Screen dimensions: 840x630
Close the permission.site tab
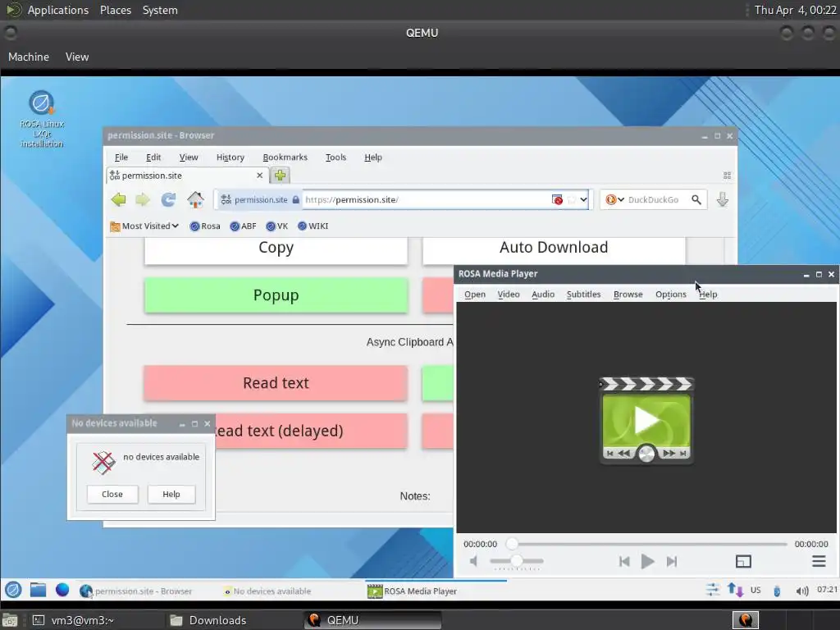(260, 176)
